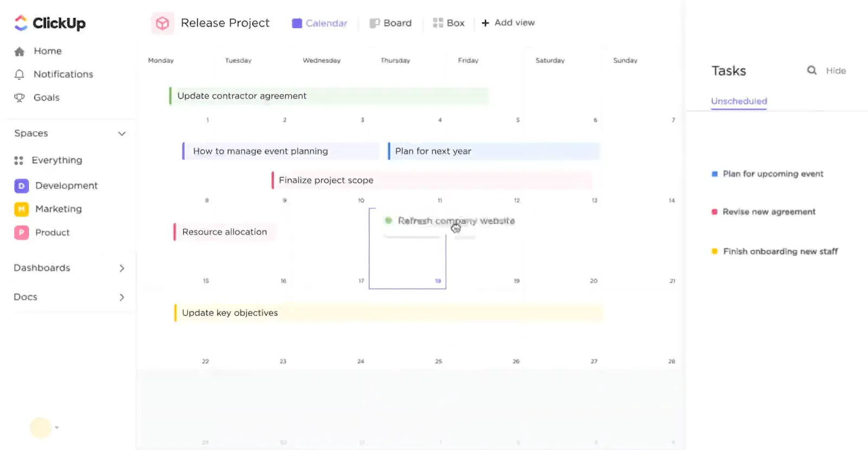Open Plan for next year task
Viewport: 868px width, 450px height.
click(494, 151)
